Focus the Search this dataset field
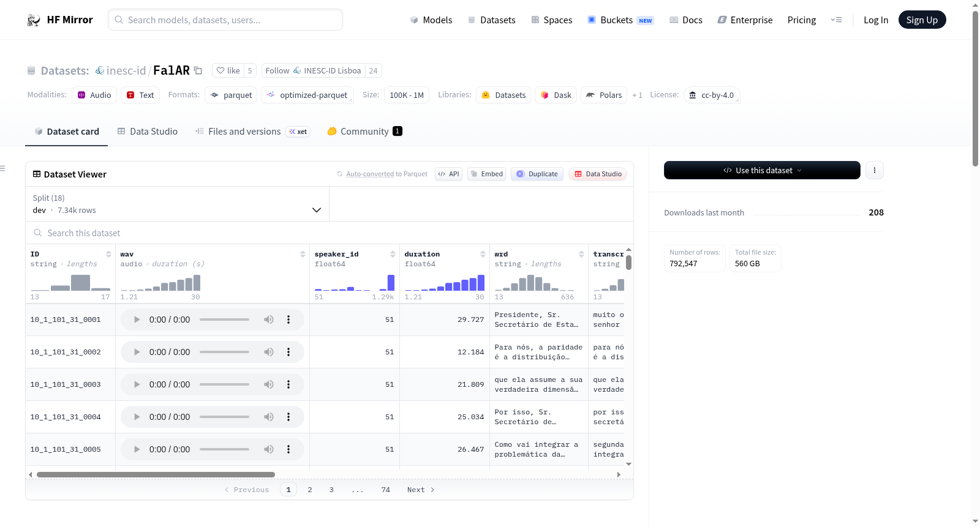980x527 pixels. 330,233
